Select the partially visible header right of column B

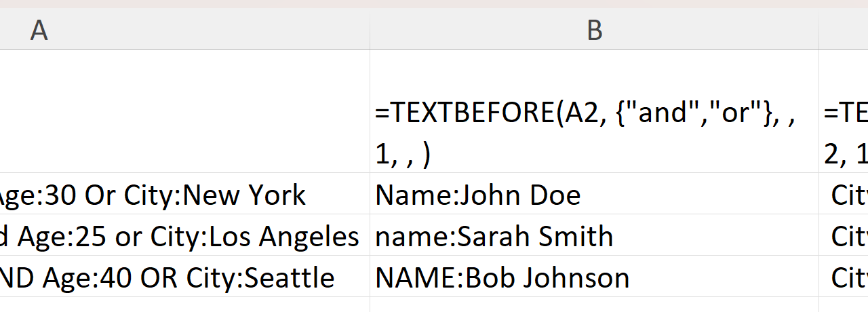[844, 30]
